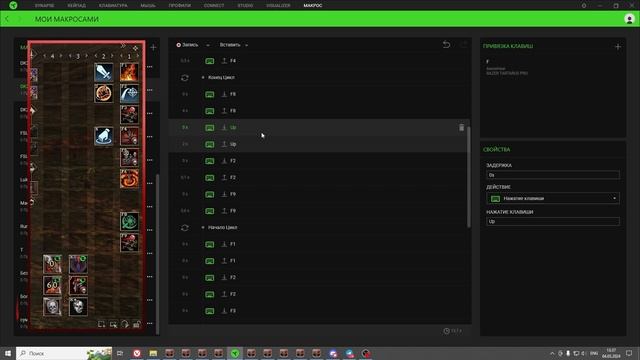The height and width of the screenshot is (360, 640).
Task: Click the clock icon below macro list
Action: point(447,331)
